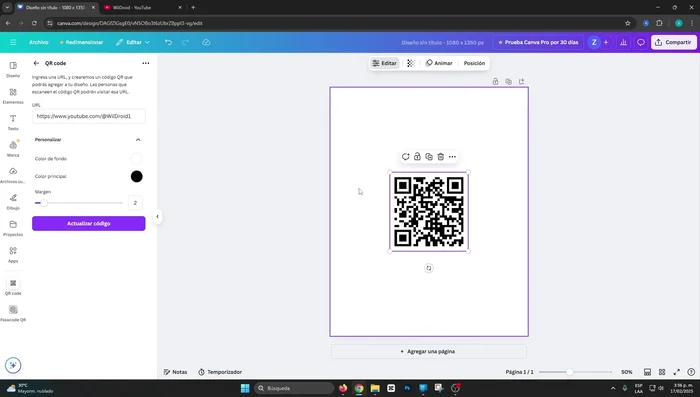Open the QR code panel more options
Screen dimensions: 700x397
pos(146,63)
